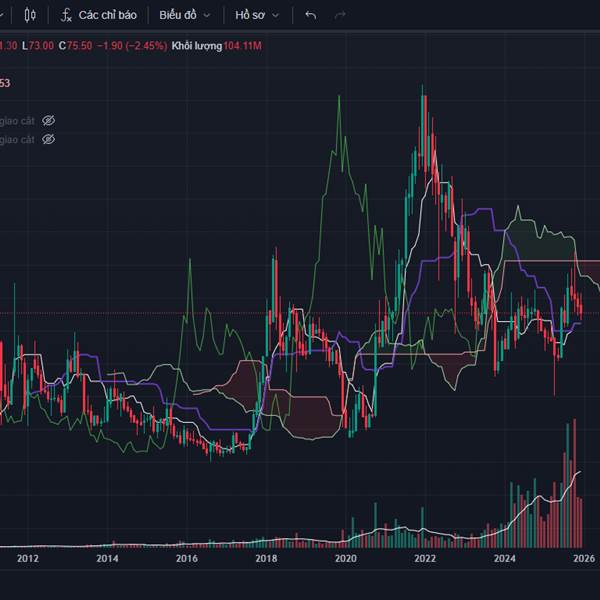Select the change value −1.90 (−2.45%)

pyautogui.click(x=132, y=46)
